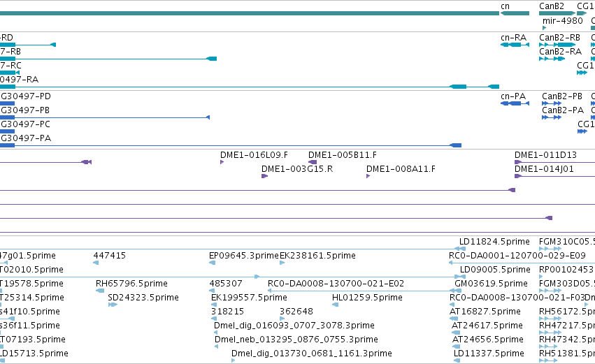
Task: Click the T02010.5prime EST label
Action: (31, 270)
